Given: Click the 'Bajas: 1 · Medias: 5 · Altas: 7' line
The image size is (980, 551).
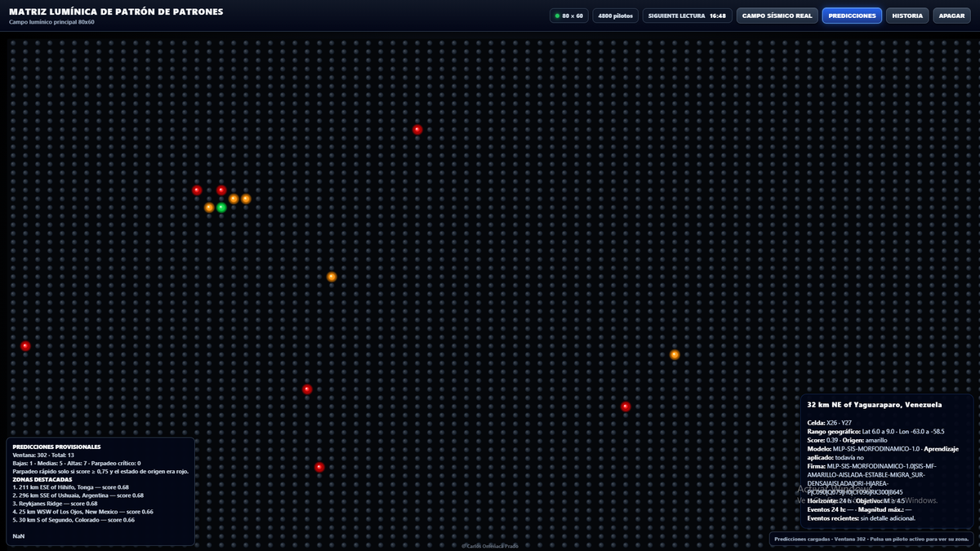Looking at the screenshot, I should 77,463.
